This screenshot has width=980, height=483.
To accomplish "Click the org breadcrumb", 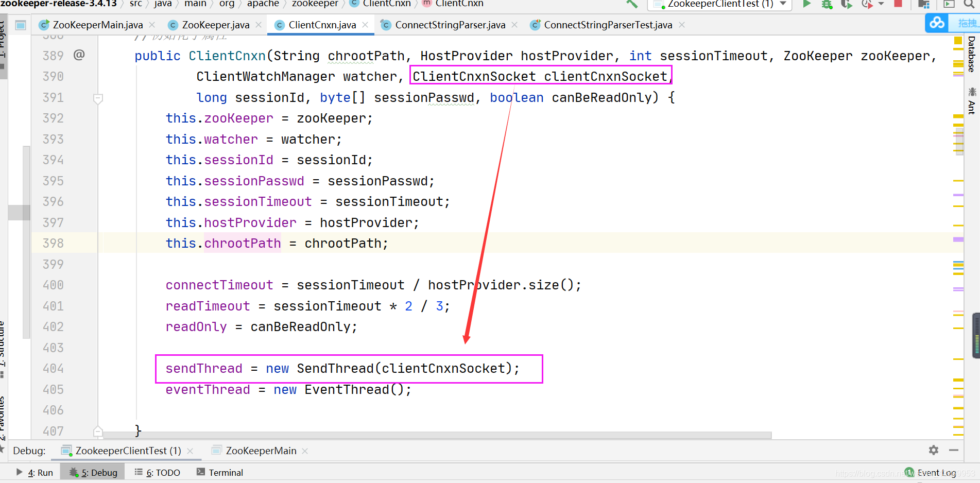I will click(227, 4).
